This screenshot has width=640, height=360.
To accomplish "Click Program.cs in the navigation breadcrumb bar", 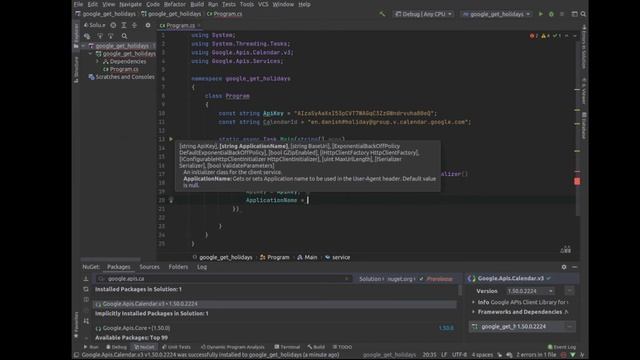I will (224, 14).
